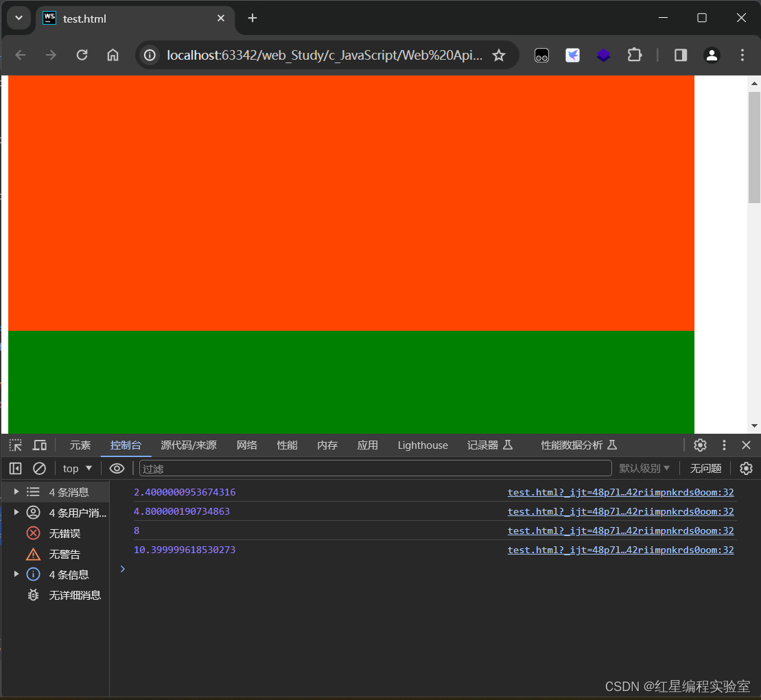Image resolution: width=761 pixels, height=700 pixels.
Task: Reload the current page
Action: point(82,55)
